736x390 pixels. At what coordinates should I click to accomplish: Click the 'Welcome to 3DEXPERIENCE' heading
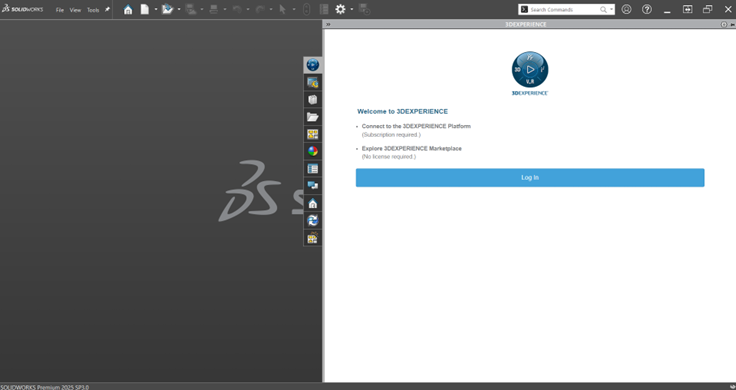tap(402, 112)
